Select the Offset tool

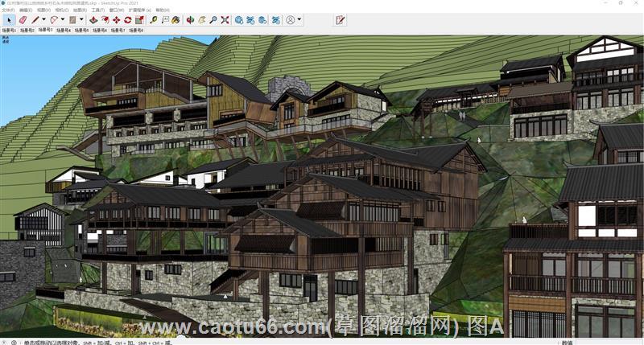[x=105, y=19]
